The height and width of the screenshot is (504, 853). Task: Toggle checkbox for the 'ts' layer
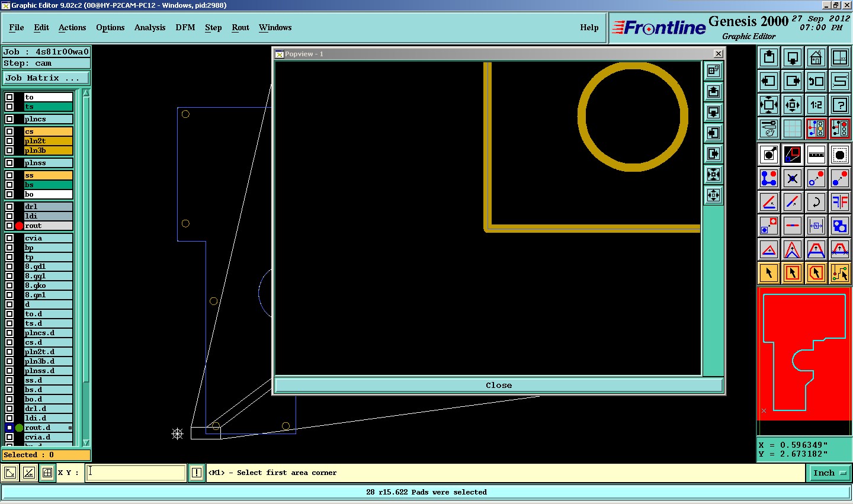coord(9,107)
